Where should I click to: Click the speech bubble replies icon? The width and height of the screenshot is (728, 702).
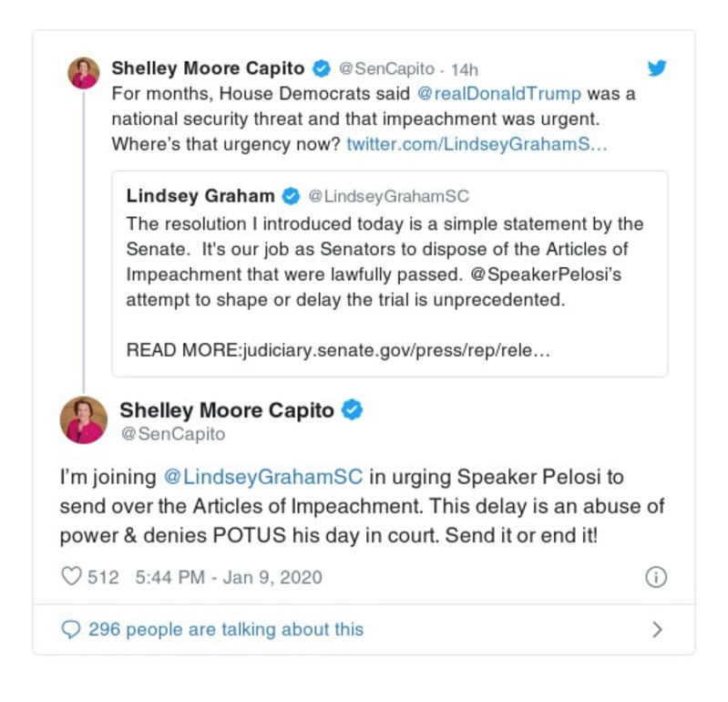click(71, 629)
